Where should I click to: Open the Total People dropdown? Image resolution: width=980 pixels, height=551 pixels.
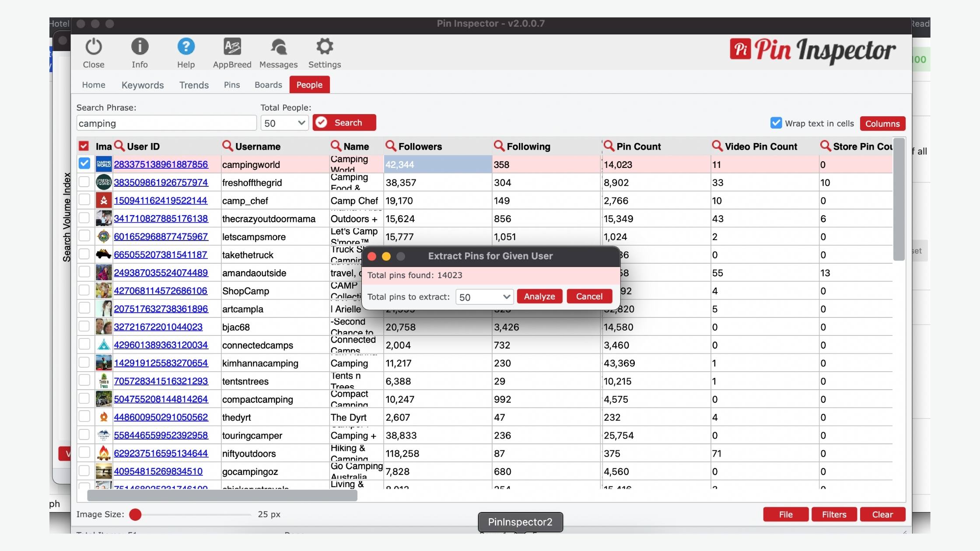click(x=284, y=123)
